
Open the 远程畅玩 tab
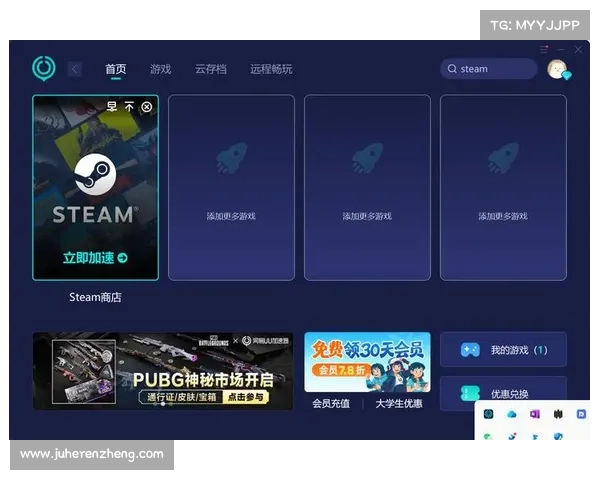tap(271, 69)
